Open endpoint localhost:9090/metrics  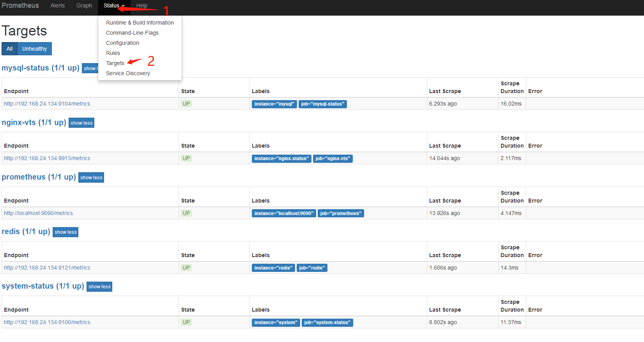coord(38,213)
